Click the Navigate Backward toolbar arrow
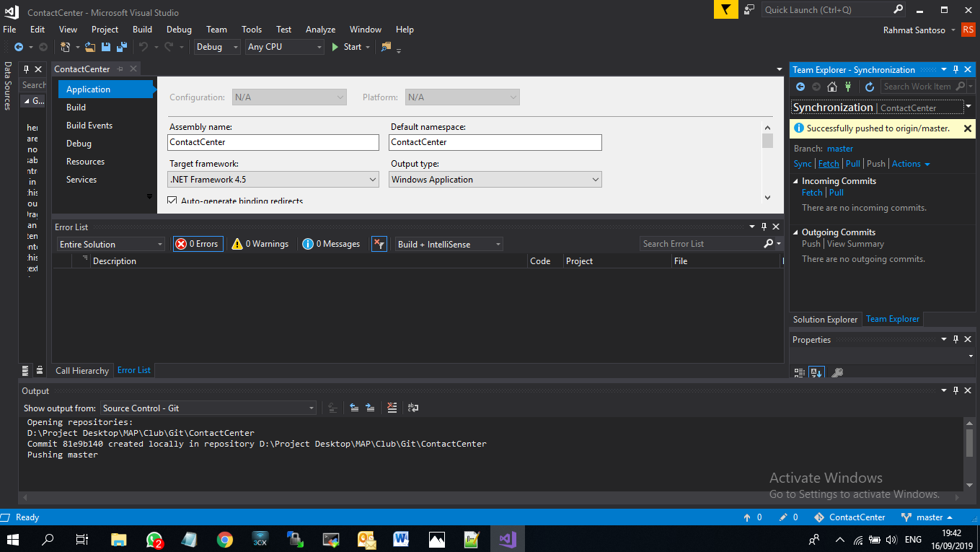 click(19, 47)
